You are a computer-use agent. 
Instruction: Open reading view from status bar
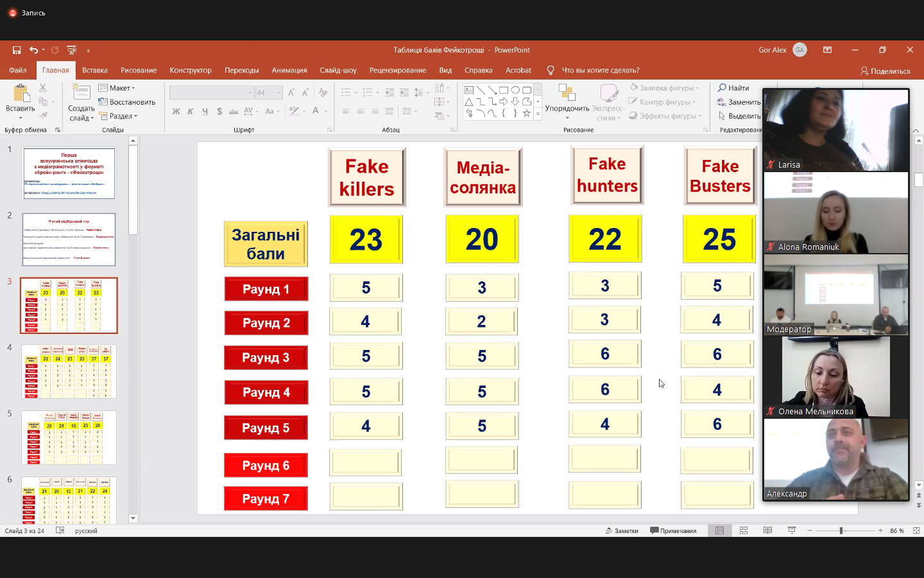[x=767, y=530]
